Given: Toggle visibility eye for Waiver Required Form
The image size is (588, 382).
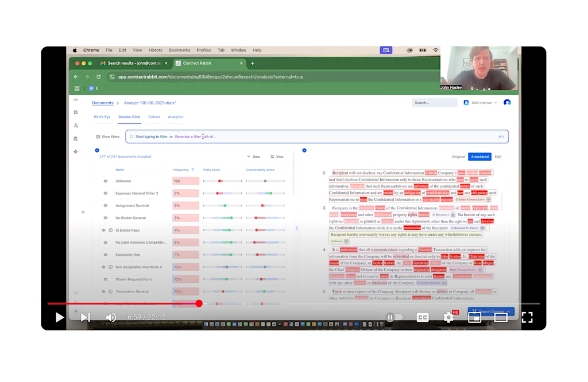Looking at the screenshot, I should [x=106, y=279].
